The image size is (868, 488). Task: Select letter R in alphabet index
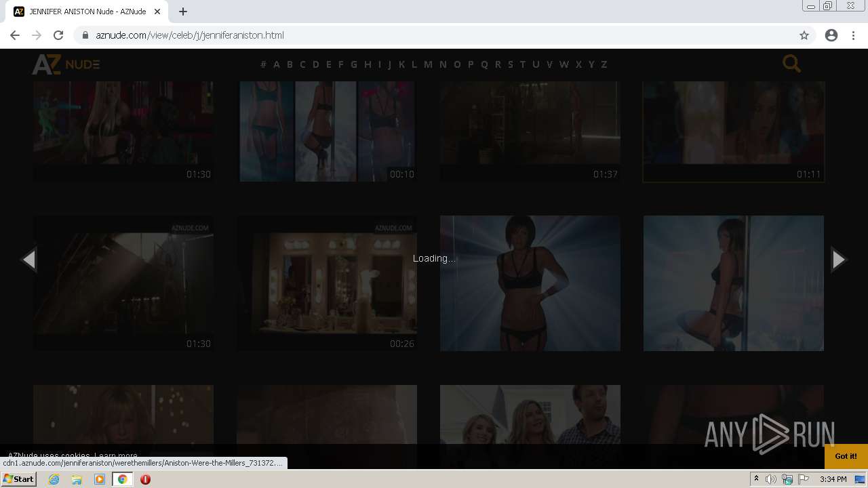(498, 64)
